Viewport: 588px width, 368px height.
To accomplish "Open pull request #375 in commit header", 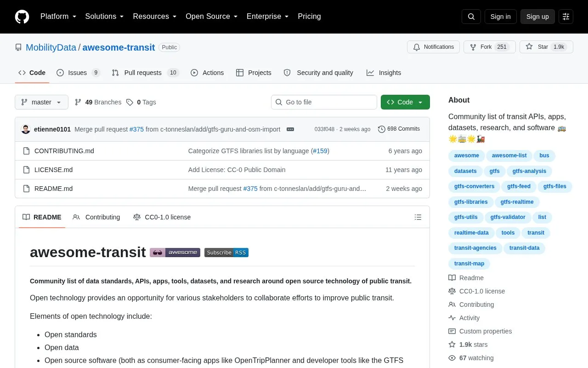I will 136,129.
